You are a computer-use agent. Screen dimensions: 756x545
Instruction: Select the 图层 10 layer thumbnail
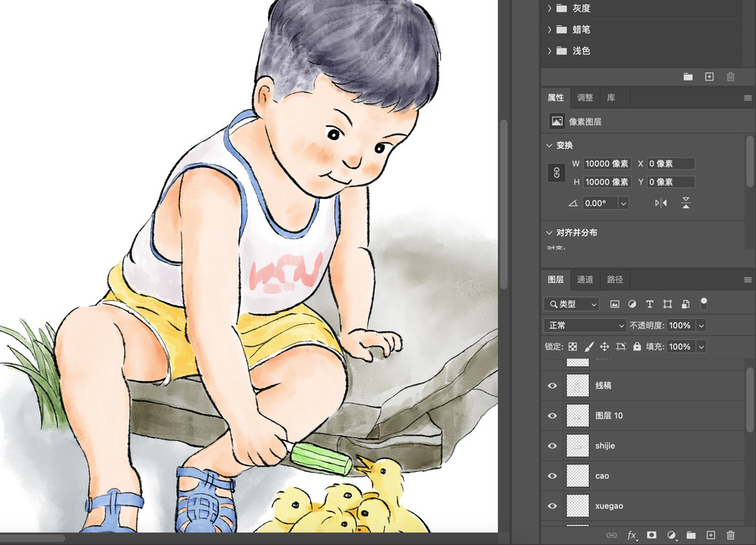click(x=578, y=416)
